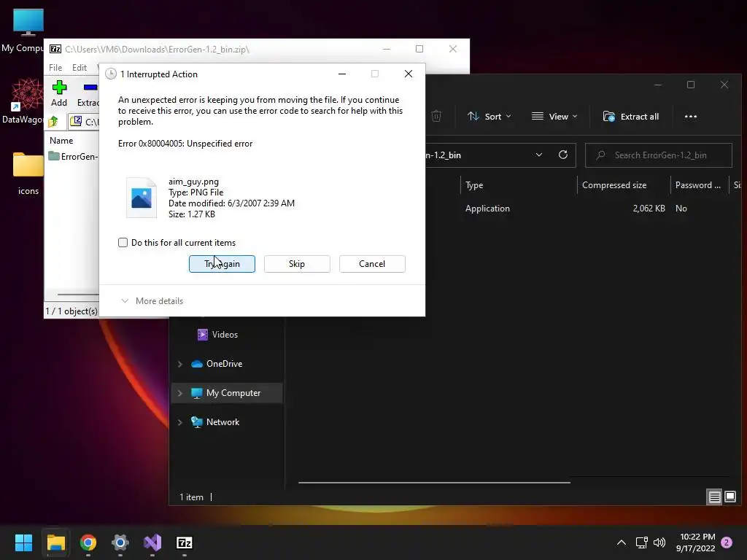Open the three-dots See more menu
The width and height of the screenshot is (747, 560).
690,116
